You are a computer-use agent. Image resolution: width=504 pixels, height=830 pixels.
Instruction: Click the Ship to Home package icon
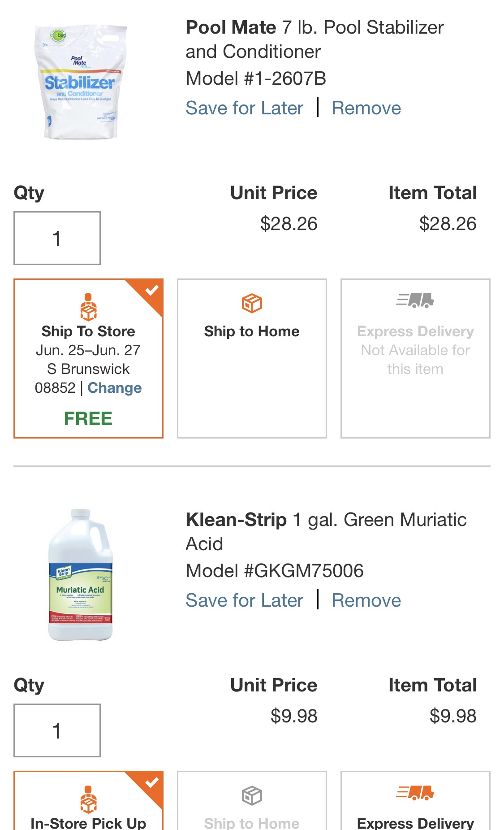(252, 304)
